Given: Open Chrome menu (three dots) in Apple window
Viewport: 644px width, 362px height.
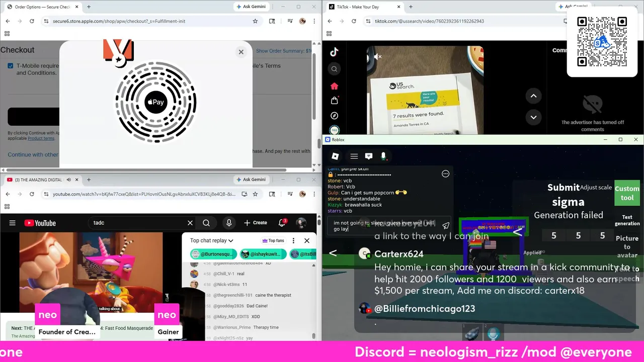Looking at the screenshot, I should 314,21.
